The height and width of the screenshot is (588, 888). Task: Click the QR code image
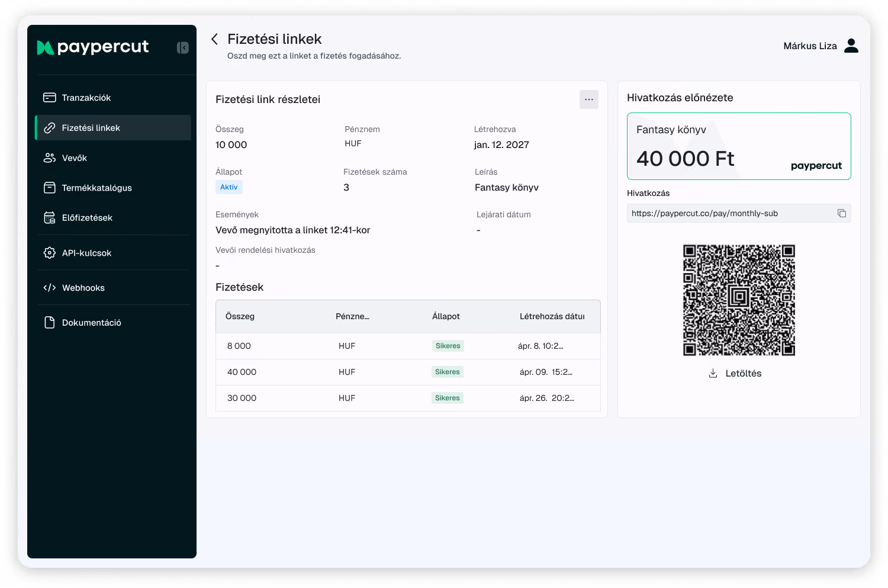click(739, 300)
